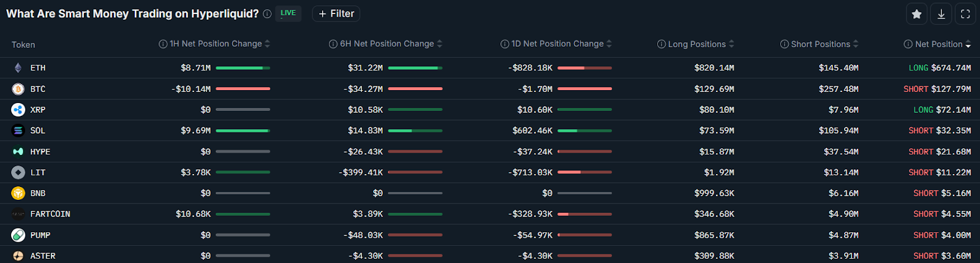Click the star favorite icon

click(x=916, y=13)
